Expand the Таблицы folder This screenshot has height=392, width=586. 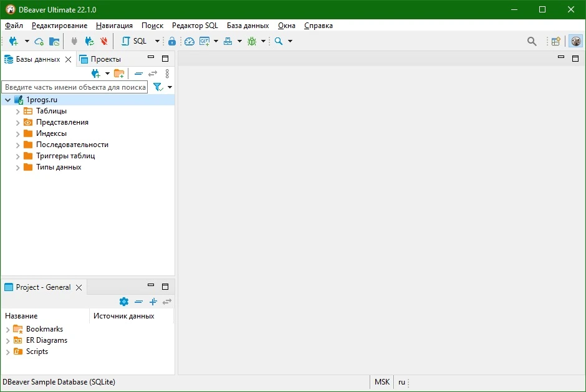17,112
